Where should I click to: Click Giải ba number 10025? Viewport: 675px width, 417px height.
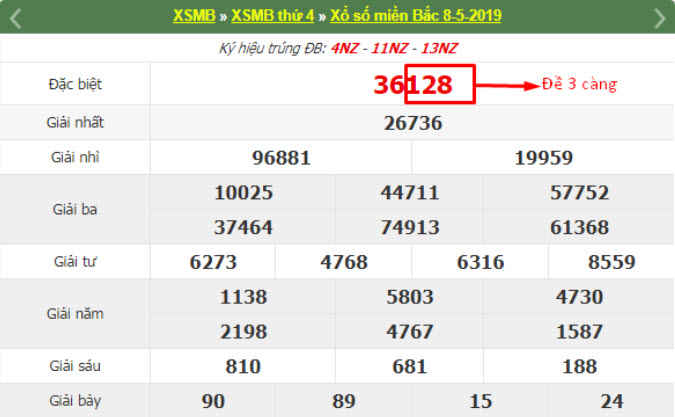243,192
